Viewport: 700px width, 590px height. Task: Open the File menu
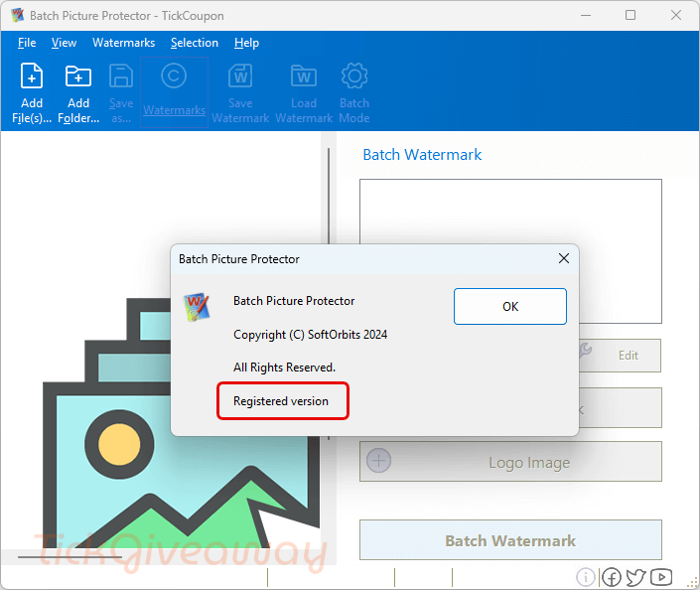click(x=27, y=43)
